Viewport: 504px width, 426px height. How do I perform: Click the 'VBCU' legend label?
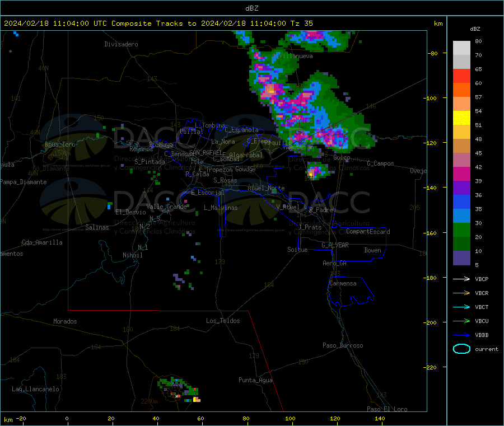pyautogui.click(x=482, y=321)
